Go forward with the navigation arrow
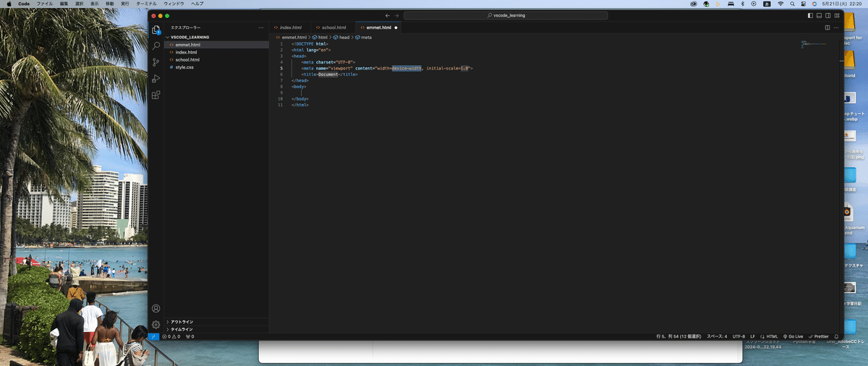This screenshot has width=868, height=366. [396, 15]
